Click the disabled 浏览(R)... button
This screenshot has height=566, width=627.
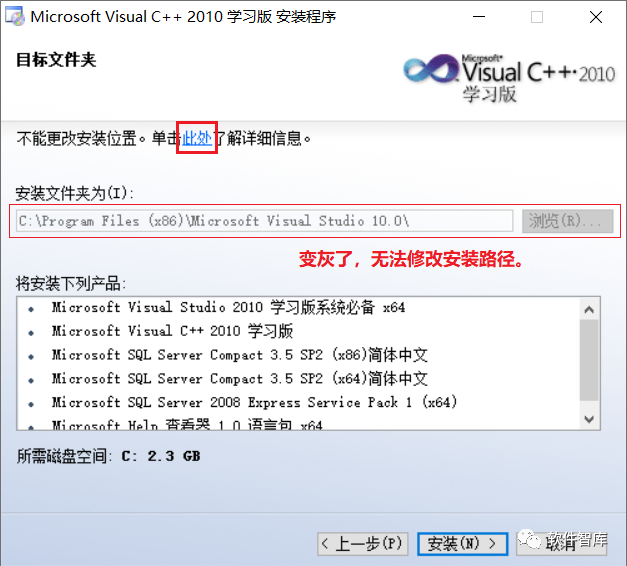click(x=567, y=221)
